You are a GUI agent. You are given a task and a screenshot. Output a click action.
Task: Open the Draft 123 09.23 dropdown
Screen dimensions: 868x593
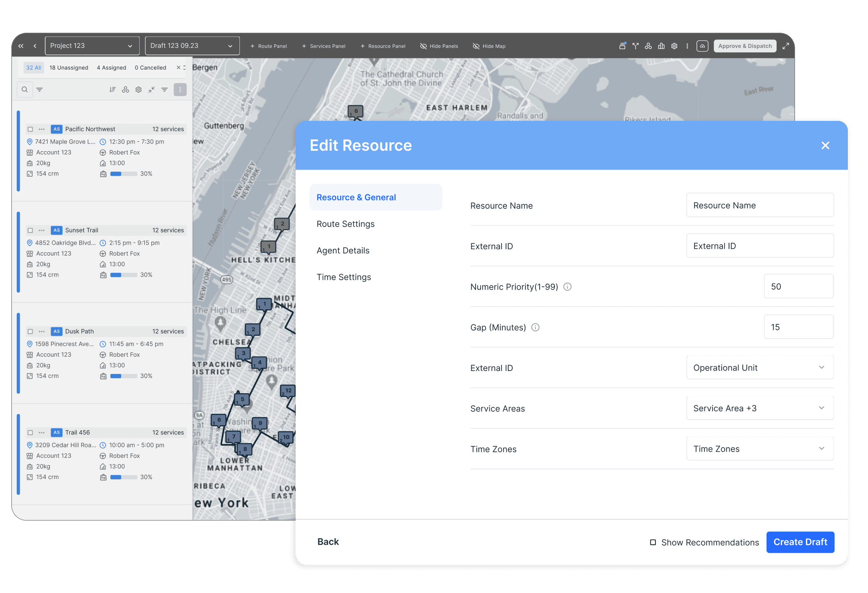pos(192,46)
